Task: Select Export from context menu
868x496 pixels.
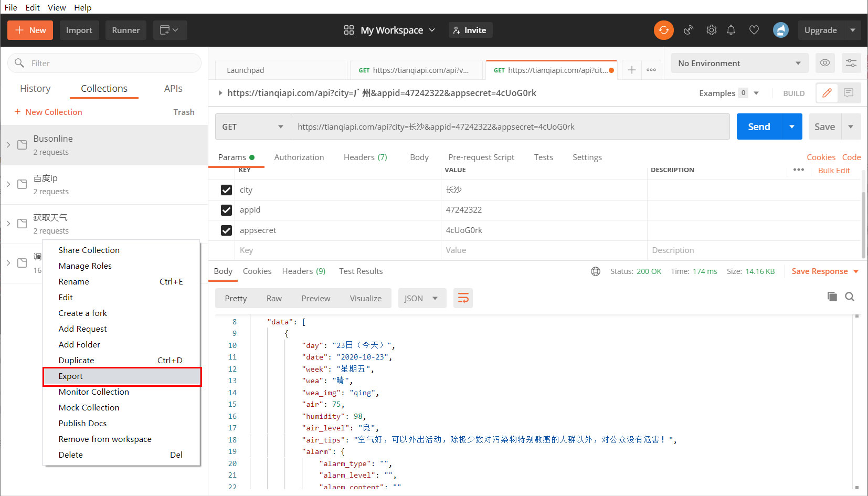Action: [122, 376]
